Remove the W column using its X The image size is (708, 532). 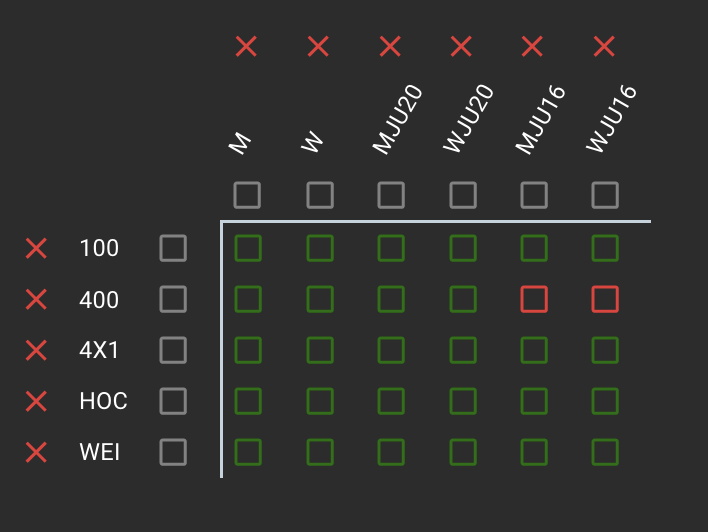pyautogui.click(x=318, y=46)
